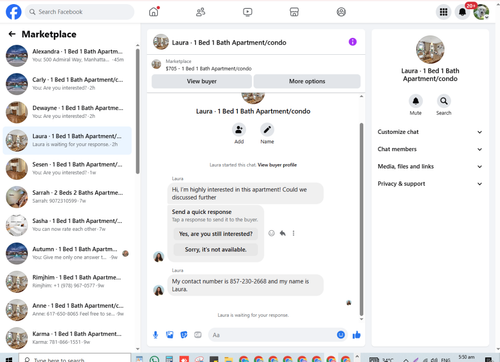Image resolution: width=500 pixels, height=362 pixels.
Task: Click the conversation list scrollbar
Action: (x=137, y=111)
